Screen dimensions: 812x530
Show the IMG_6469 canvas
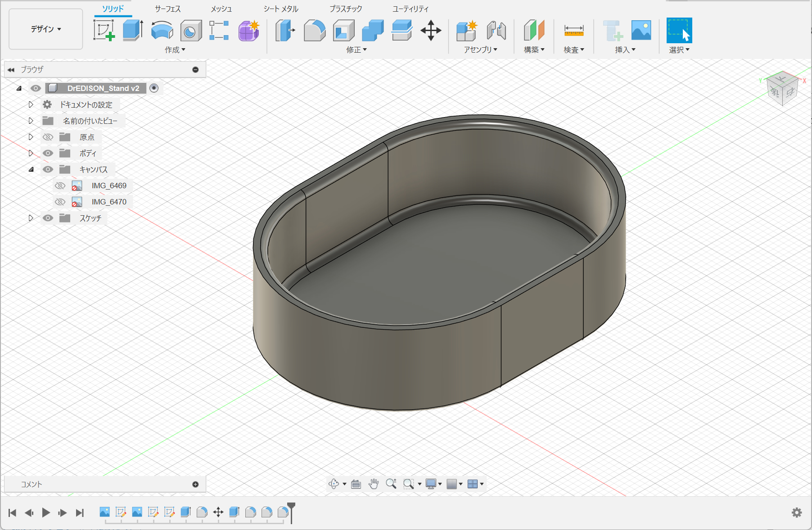tap(60, 186)
